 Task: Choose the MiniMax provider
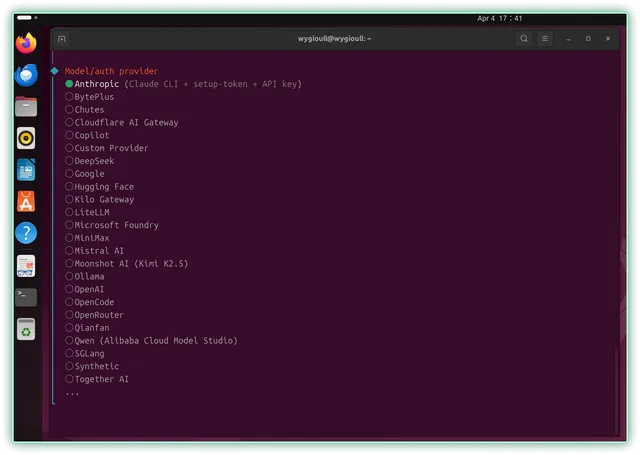click(87, 238)
